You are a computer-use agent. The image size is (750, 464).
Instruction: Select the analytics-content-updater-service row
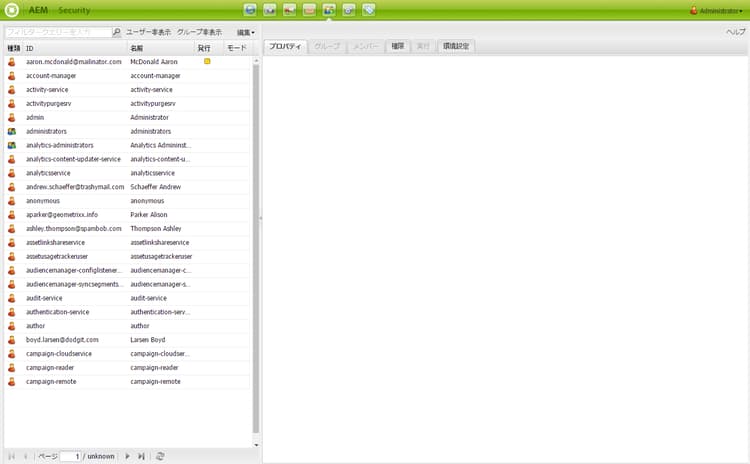click(x=128, y=159)
